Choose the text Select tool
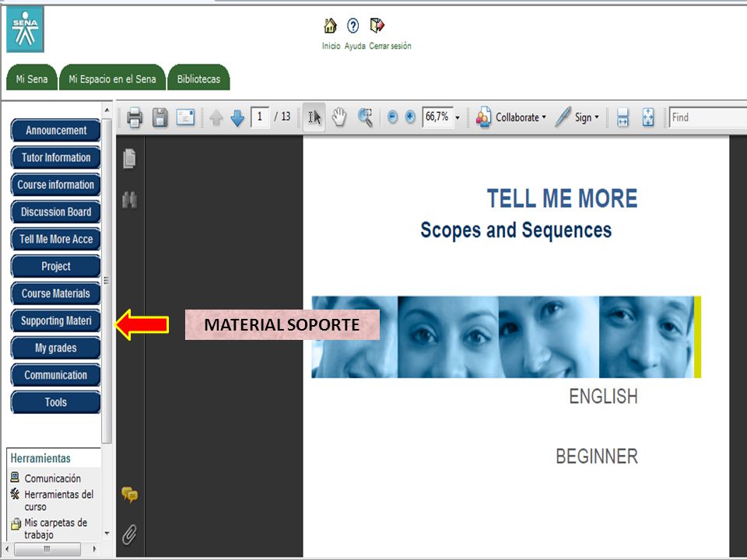The height and width of the screenshot is (560, 747). tap(314, 117)
